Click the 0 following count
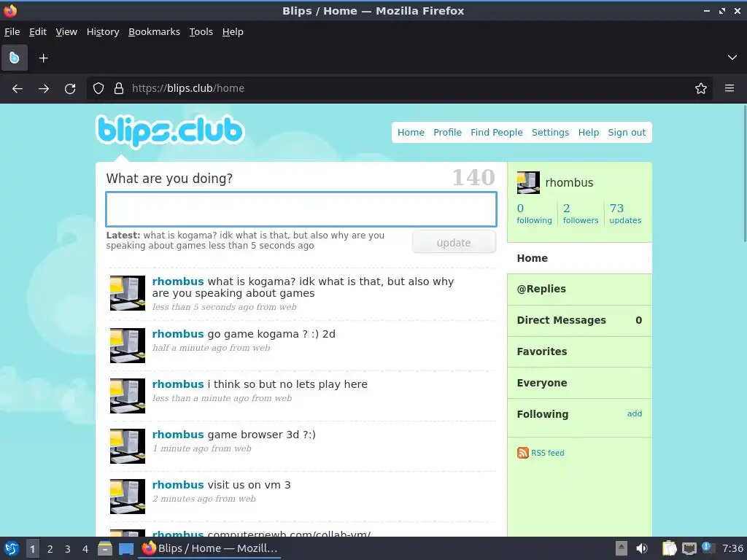This screenshot has width=747, height=560. [534, 214]
